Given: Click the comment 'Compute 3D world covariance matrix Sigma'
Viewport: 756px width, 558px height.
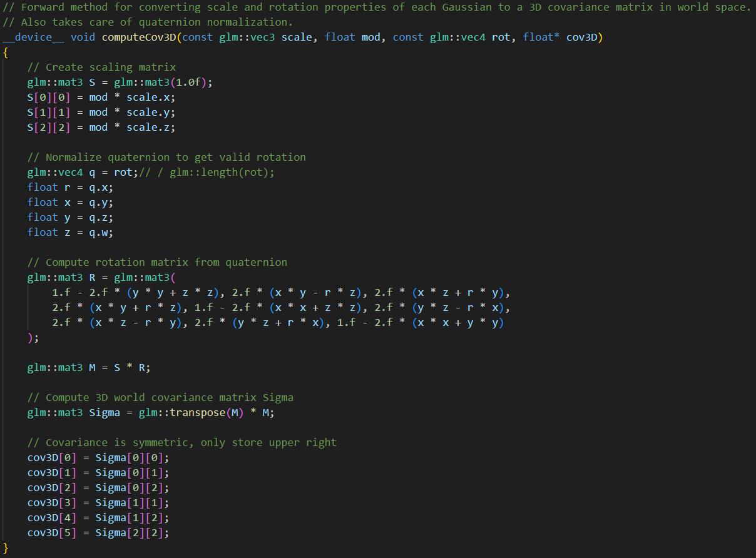Looking at the screenshot, I should point(160,397).
